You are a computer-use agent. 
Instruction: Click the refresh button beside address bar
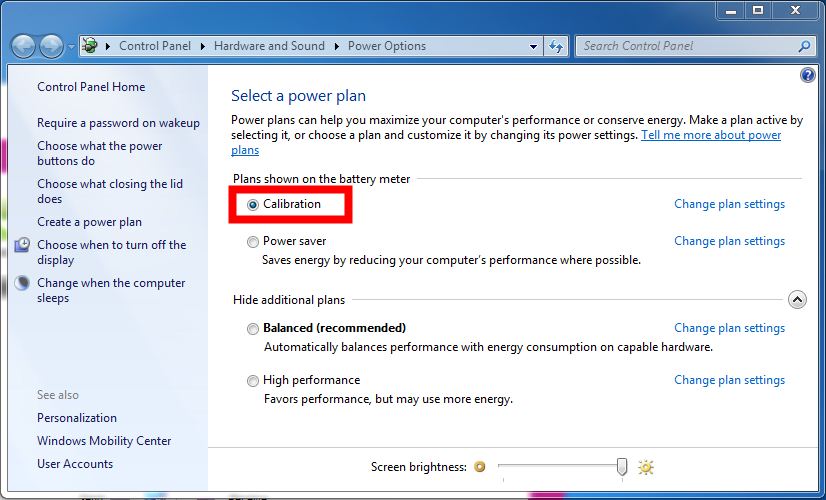[x=556, y=46]
